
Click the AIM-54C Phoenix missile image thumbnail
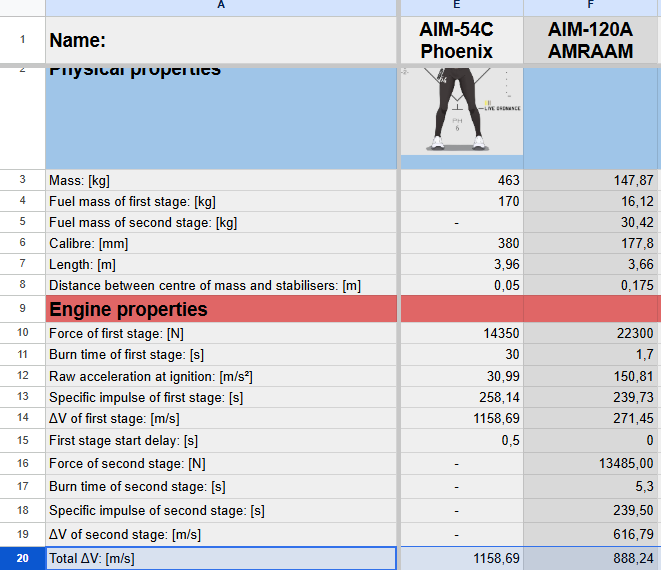[x=462, y=111]
